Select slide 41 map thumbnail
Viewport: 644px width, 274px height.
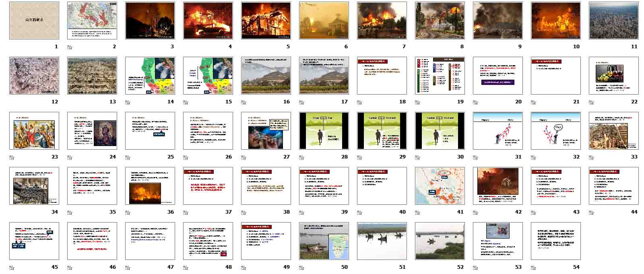tap(440, 186)
